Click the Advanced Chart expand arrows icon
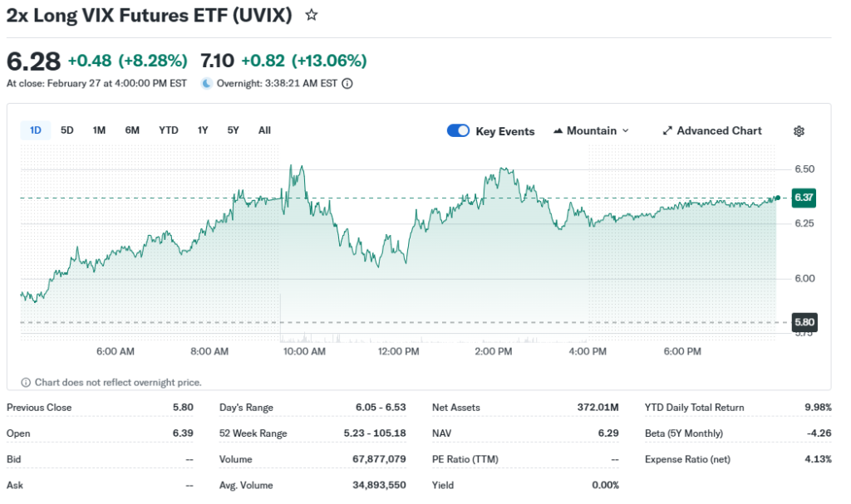The height and width of the screenshot is (504, 851). [x=667, y=131]
